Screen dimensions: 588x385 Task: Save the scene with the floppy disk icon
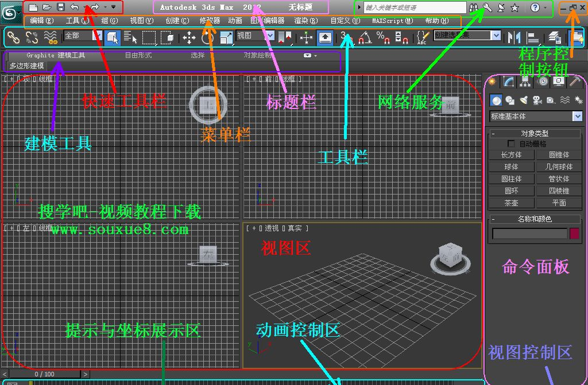coord(61,7)
